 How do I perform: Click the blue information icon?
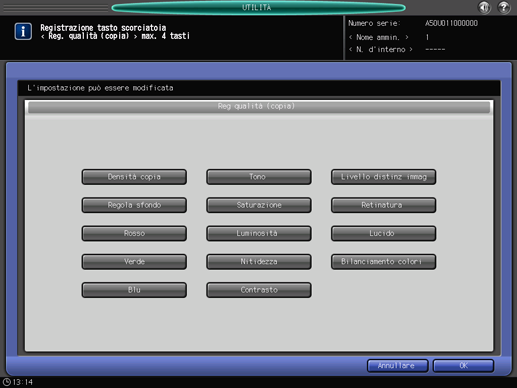point(23,32)
